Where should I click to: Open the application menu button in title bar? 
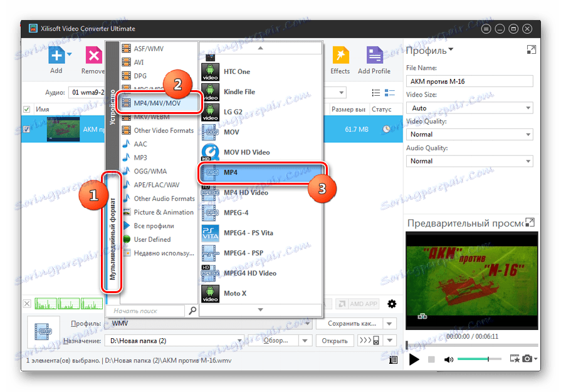(486, 29)
